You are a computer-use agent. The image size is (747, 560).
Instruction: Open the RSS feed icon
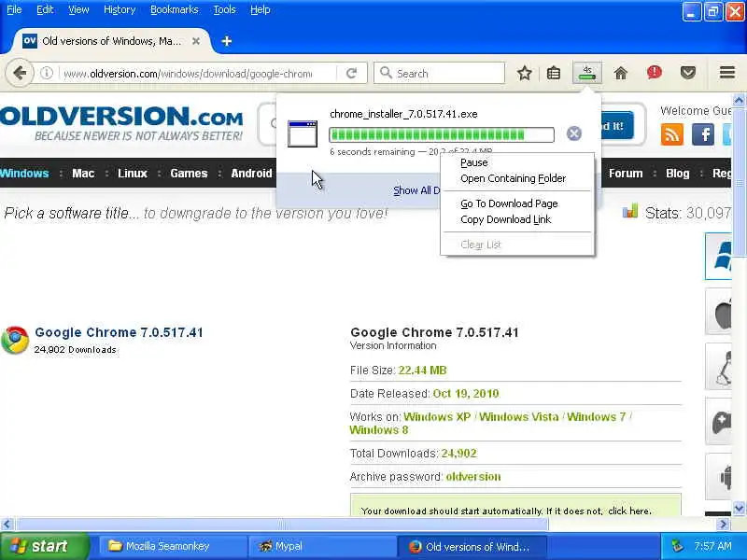click(x=671, y=134)
